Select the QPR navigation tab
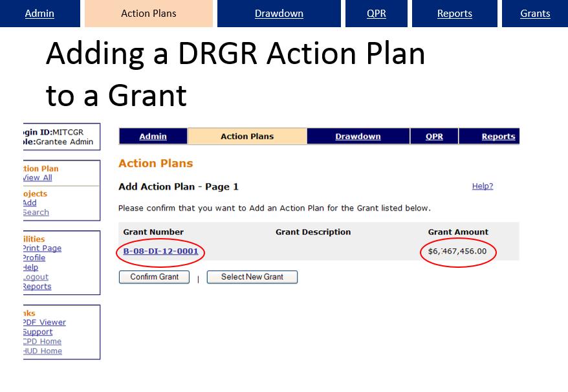The height and width of the screenshot is (392, 568). (376, 13)
